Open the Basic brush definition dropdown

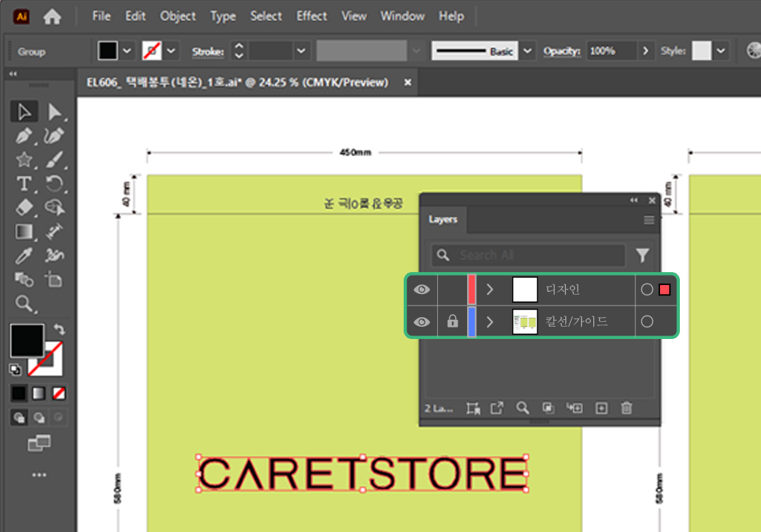click(528, 51)
